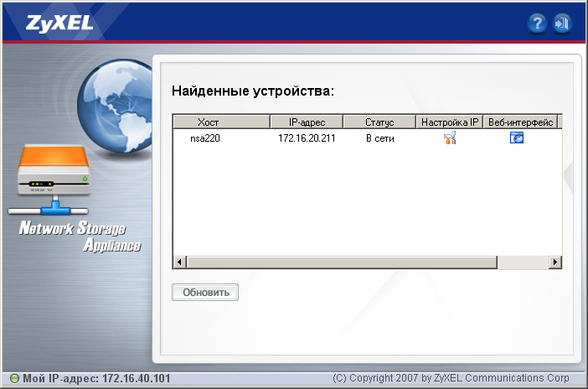Click Мой IP-адрес: 172.16.40.101 text
This screenshot has width=588, height=389.
97,378
